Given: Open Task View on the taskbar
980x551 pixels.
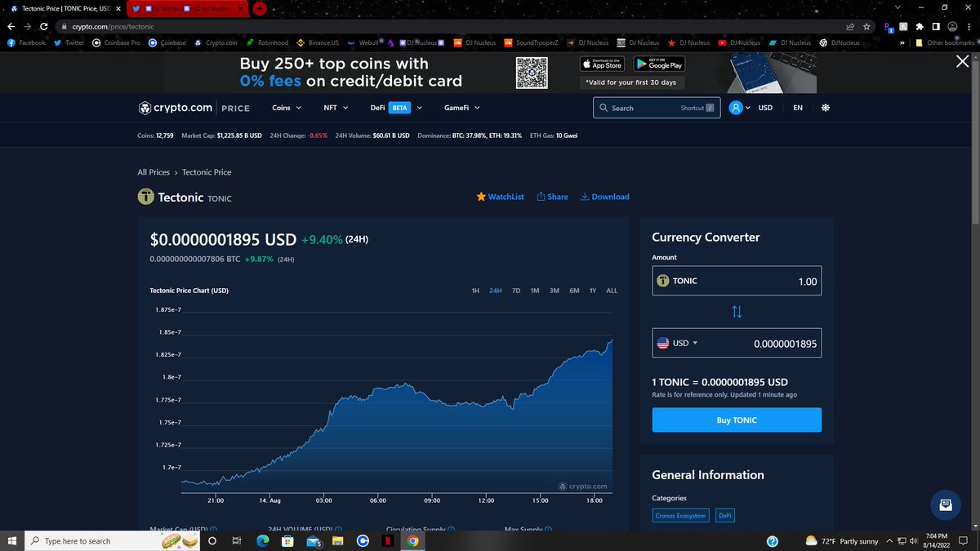Looking at the screenshot, I should (x=236, y=540).
